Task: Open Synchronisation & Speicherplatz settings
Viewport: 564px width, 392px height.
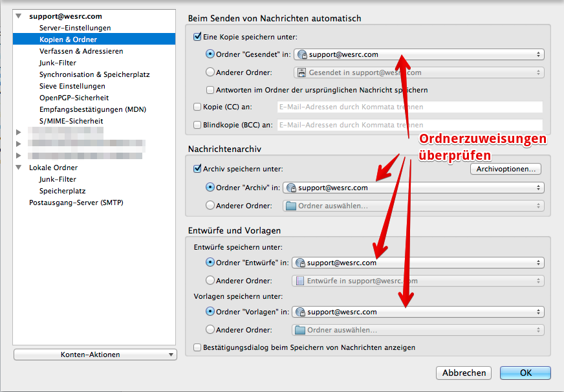Action: click(x=94, y=74)
